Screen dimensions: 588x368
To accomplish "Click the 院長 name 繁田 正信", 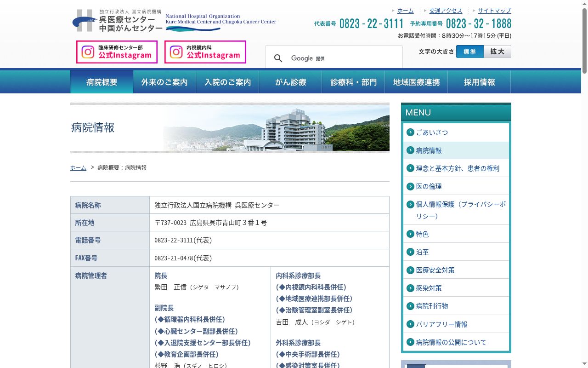I will pos(170,287).
